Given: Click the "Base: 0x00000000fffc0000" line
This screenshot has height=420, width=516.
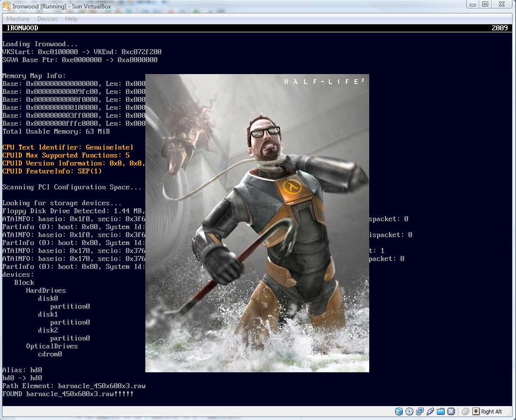Looking at the screenshot, I should point(74,124).
